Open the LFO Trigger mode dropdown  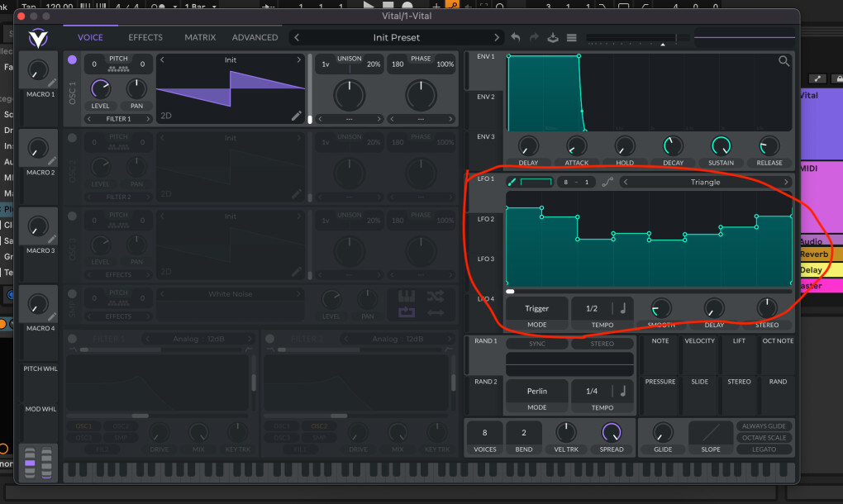pyautogui.click(x=536, y=308)
